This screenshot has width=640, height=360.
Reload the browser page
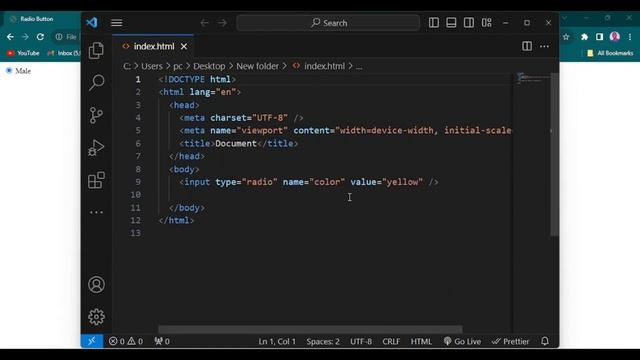[x=40, y=37]
